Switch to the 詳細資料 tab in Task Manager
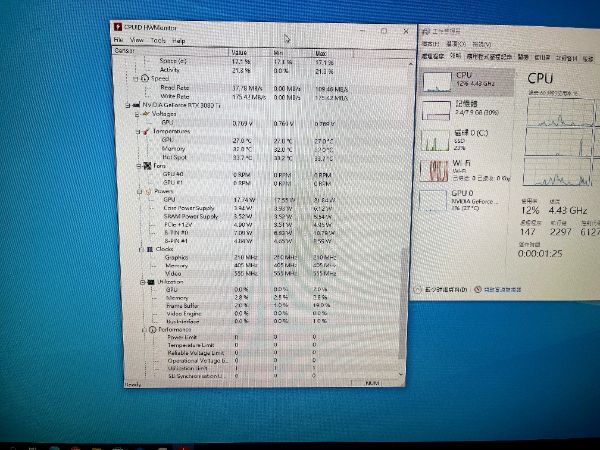Image resolution: width=600 pixels, height=450 pixels. (566, 58)
